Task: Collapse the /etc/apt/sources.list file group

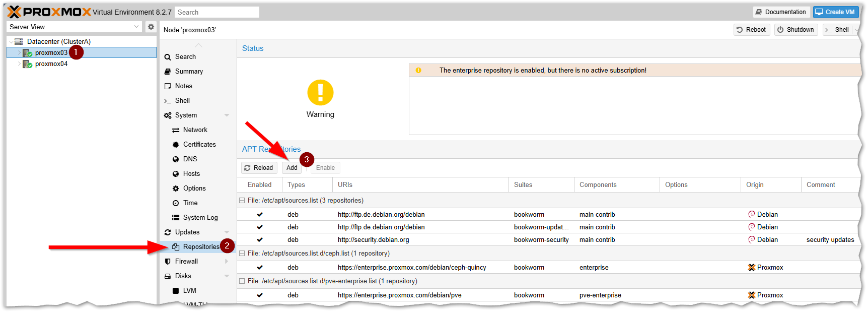Action: pos(242,201)
